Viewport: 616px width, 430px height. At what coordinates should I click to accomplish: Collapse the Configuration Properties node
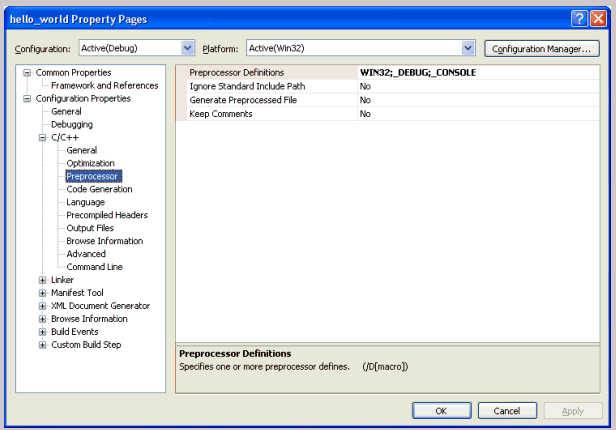(28, 99)
